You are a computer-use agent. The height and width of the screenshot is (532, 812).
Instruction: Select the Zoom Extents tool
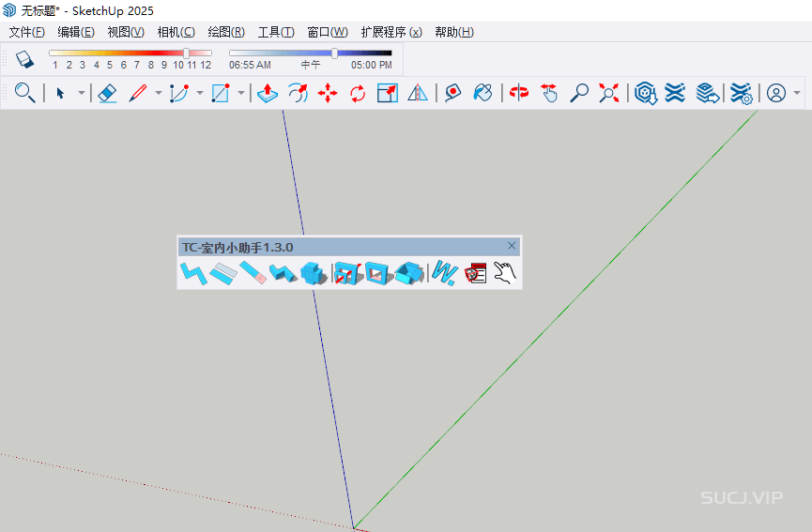pos(609,93)
